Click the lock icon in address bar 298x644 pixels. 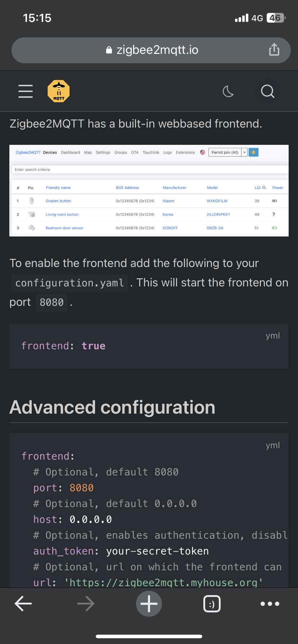tap(109, 50)
